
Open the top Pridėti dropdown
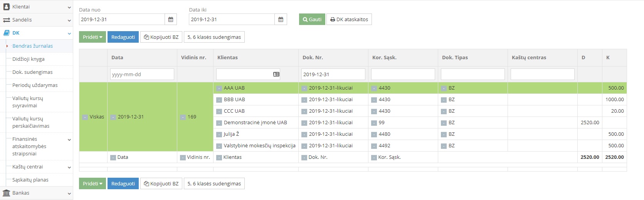pyautogui.click(x=92, y=37)
